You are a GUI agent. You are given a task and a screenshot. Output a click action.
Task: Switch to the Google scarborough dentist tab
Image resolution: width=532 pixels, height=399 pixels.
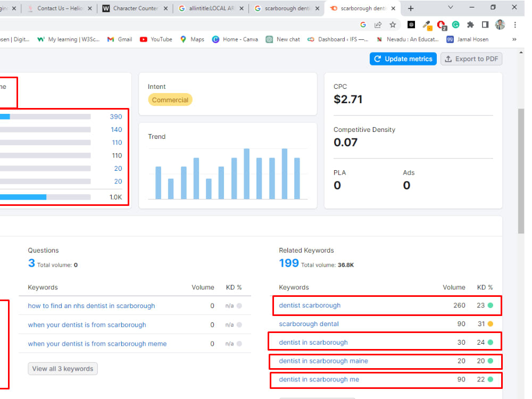point(287,8)
